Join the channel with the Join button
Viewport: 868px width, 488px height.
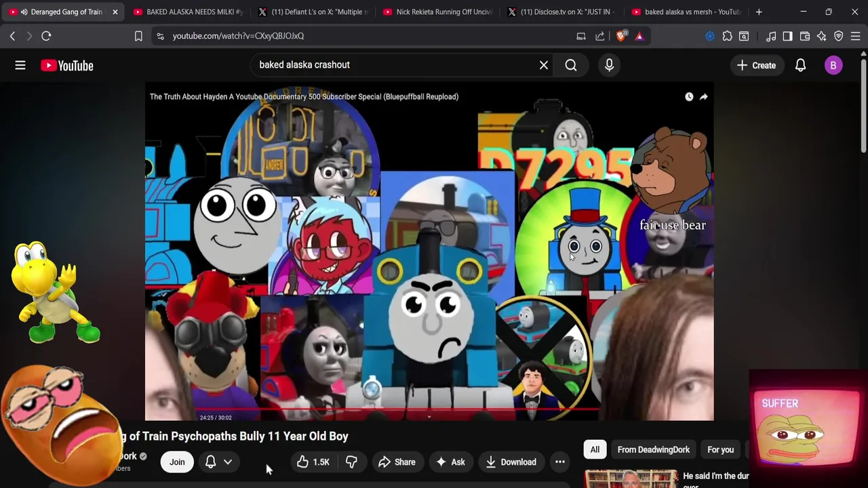point(177,462)
